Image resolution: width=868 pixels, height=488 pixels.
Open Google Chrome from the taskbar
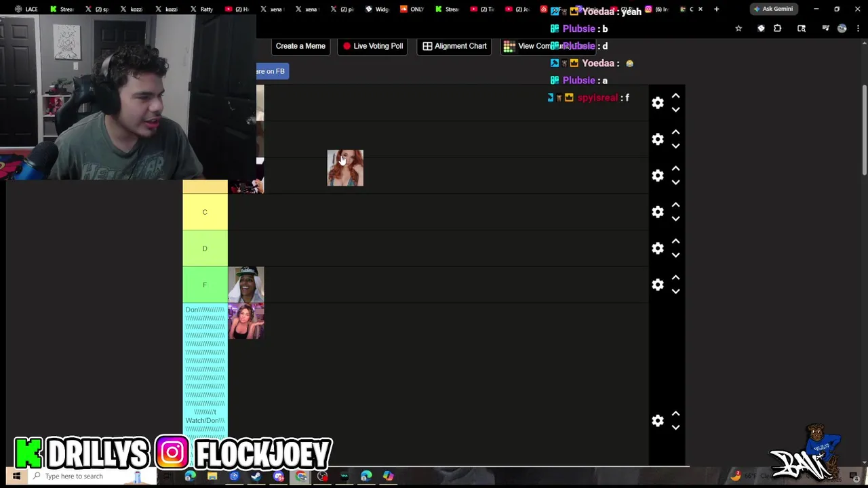pyautogui.click(x=300, y=476)
